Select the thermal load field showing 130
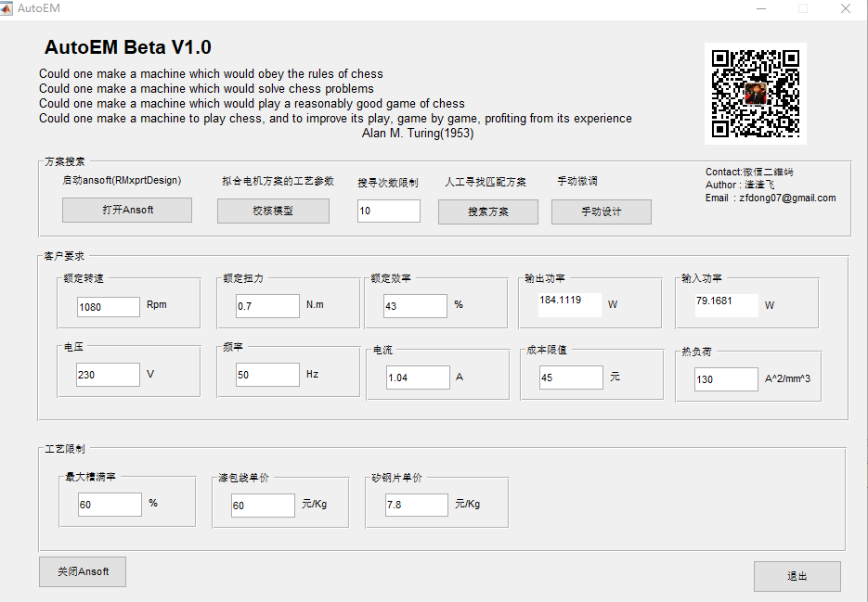The width and height of the screenshot is (868, 602). (x=726, y=379)
